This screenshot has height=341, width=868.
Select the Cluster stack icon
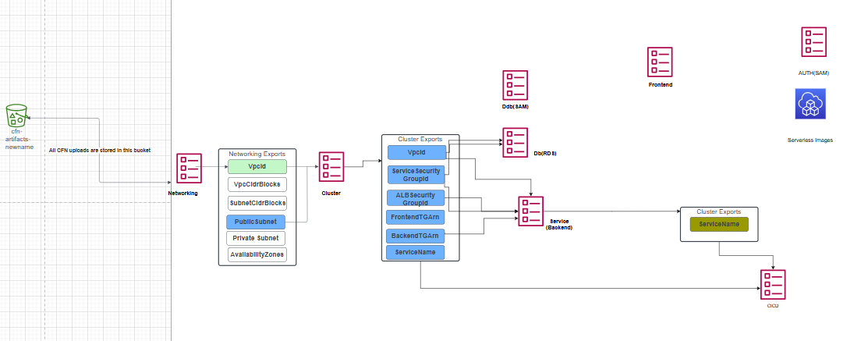tap(331, 167)
